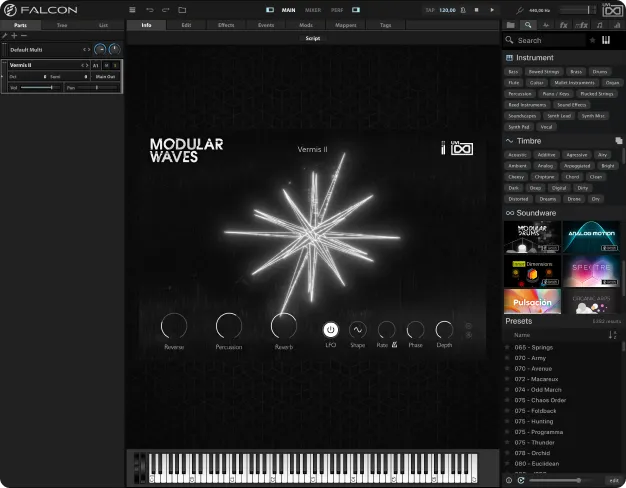Mute the Vermis II part
The height and width of the screenshot is (488, 626).
pyautogui.click(x=107, y=65)
